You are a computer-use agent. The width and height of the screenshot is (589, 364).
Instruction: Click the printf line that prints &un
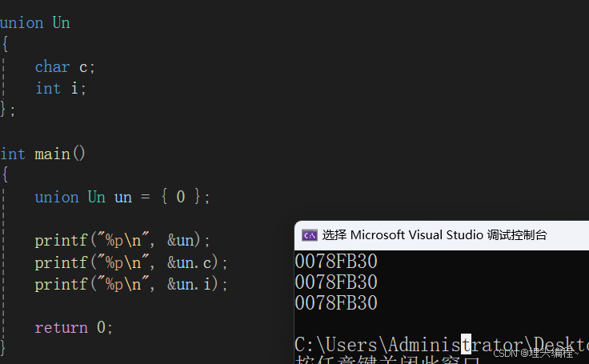122,241
